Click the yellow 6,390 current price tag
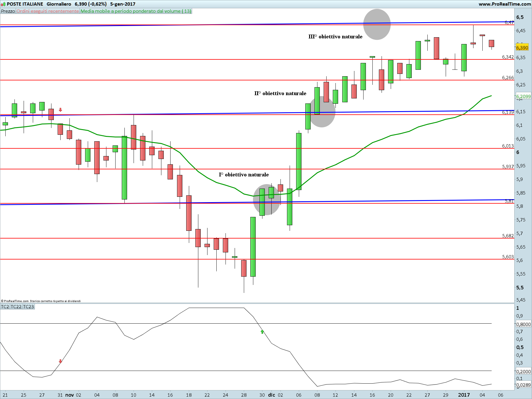Screen dimensions: 532x399 click(522, 48)
